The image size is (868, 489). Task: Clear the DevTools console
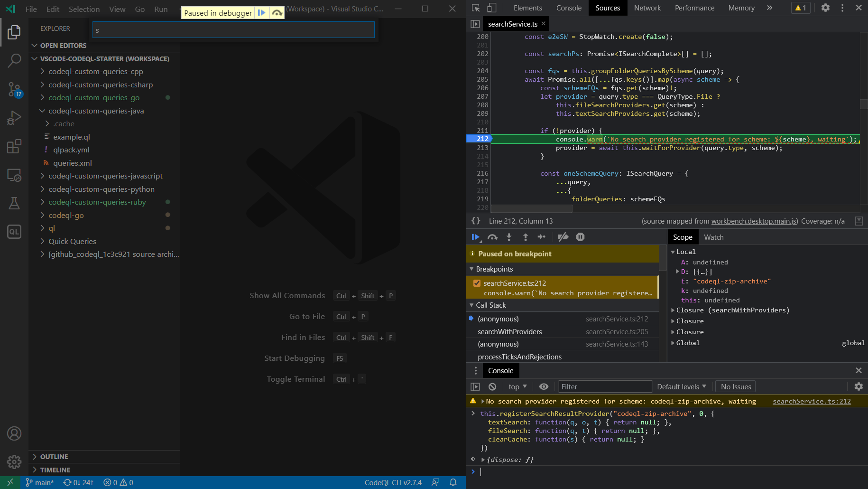click(492, 386)
